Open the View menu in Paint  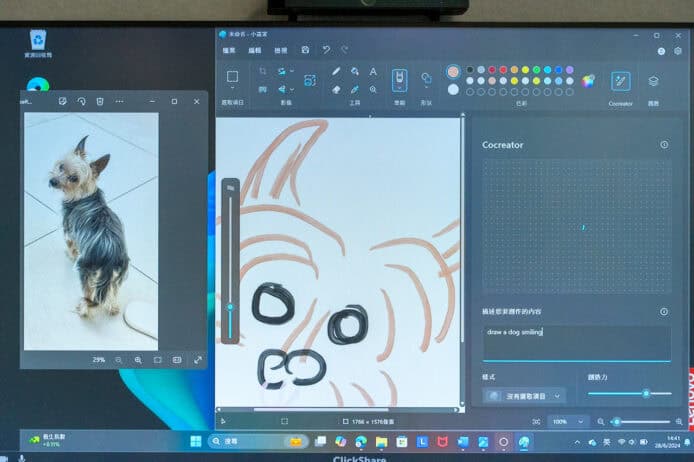280,49
